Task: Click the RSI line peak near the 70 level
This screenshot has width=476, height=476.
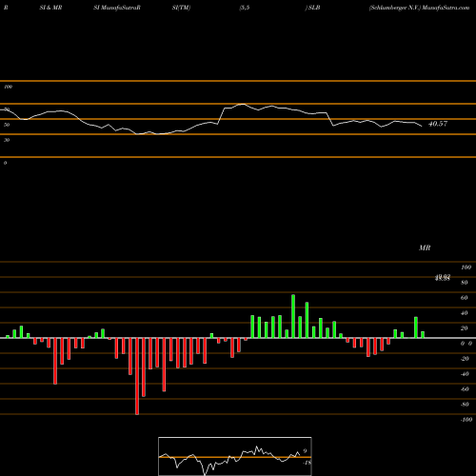Action: 243,104
